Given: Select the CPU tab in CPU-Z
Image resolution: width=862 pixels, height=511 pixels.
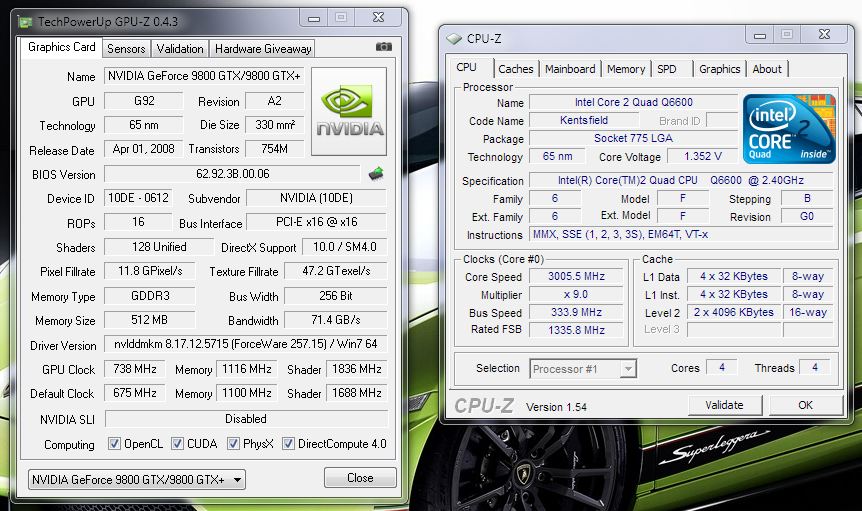Looking at the screenshot, I should pyautogui.click(x=466, y=68).
